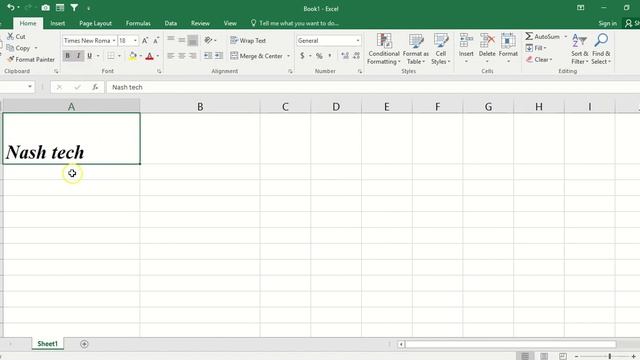Switch to the Insert tab
The image size is (640, 360).
coord(58,23)
